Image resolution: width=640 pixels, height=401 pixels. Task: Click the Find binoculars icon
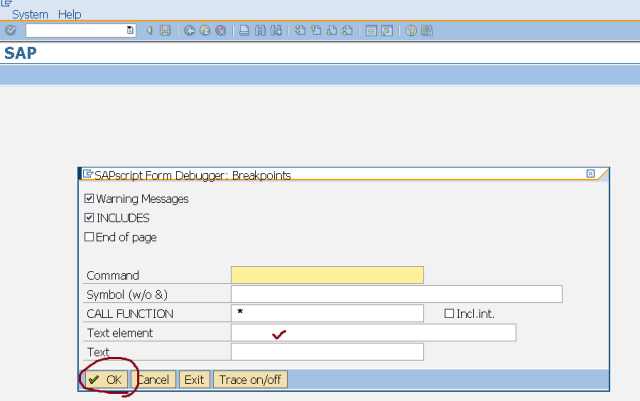click(x=260, y=30)
